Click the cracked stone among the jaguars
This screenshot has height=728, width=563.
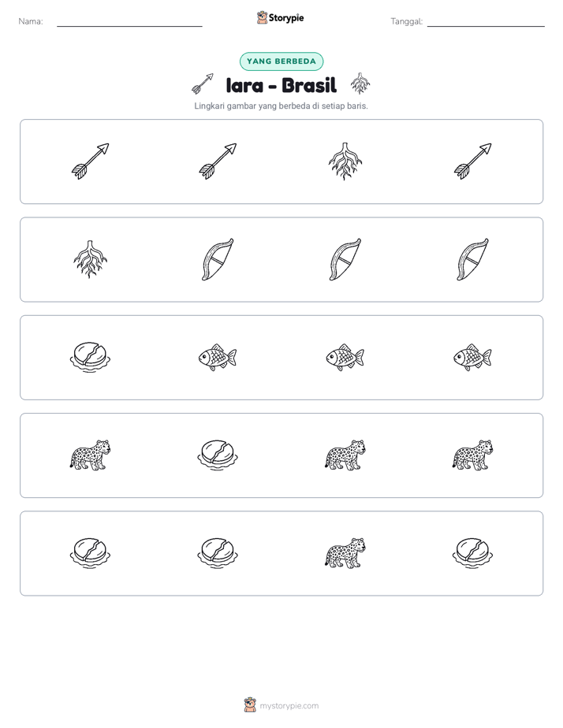[218, 455]
